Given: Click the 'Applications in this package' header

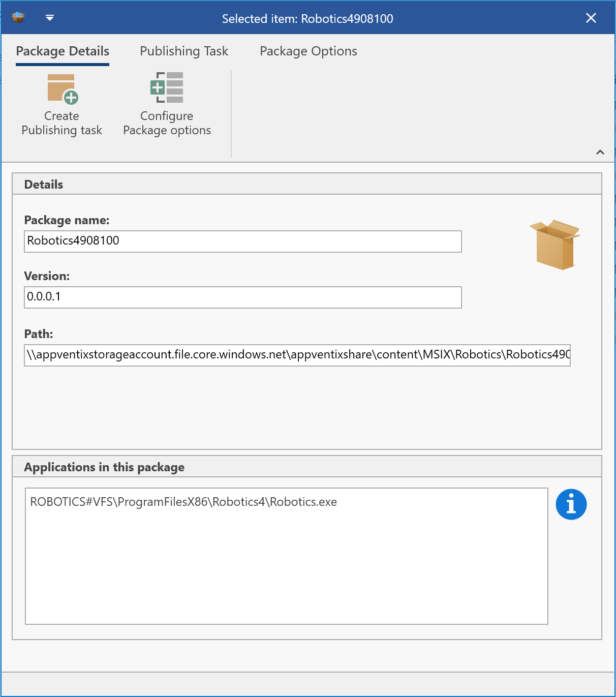Looking at the screenshot, I should (x=104, y=467).
